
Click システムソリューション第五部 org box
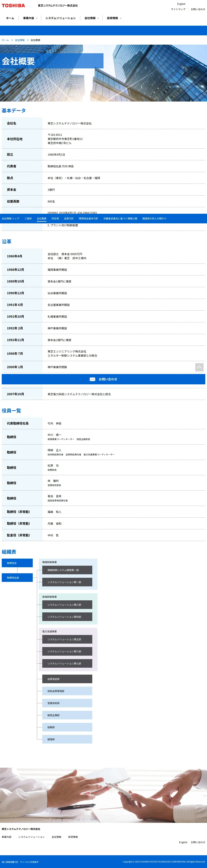point(67,640)
